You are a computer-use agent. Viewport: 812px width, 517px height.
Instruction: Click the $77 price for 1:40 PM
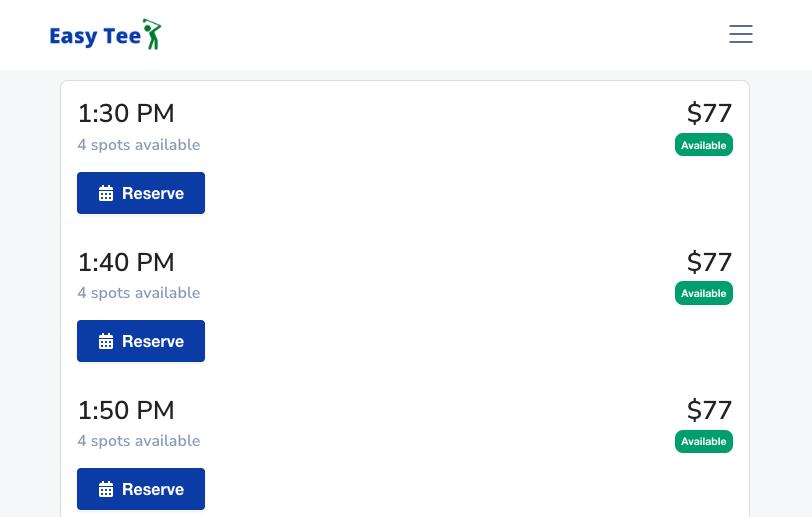(x=709, y=262)
